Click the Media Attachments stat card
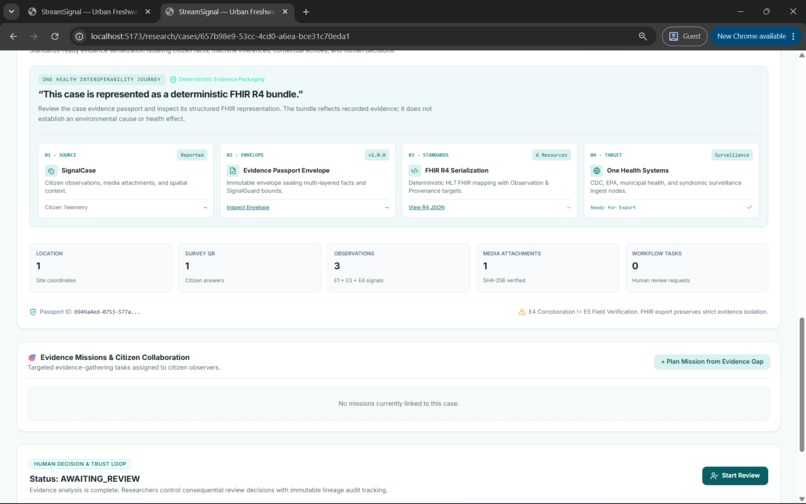This screenshot has width=806, height=504. coord(548,267)
